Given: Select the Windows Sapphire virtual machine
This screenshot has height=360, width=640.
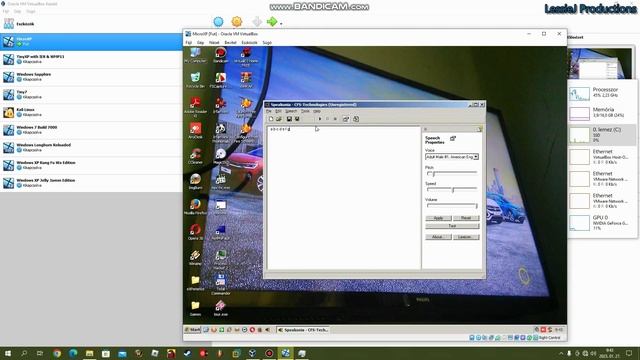Looking at the screenshot, I should pos(91,77).
